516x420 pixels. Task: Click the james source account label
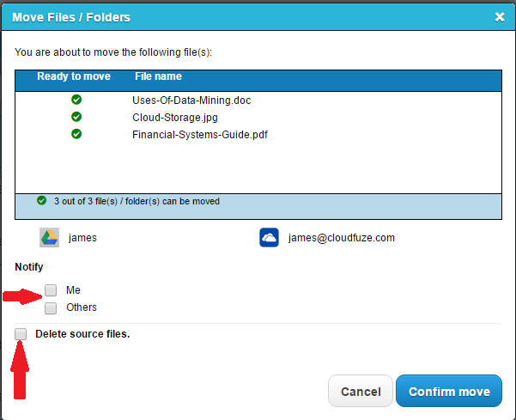point(82,238)
